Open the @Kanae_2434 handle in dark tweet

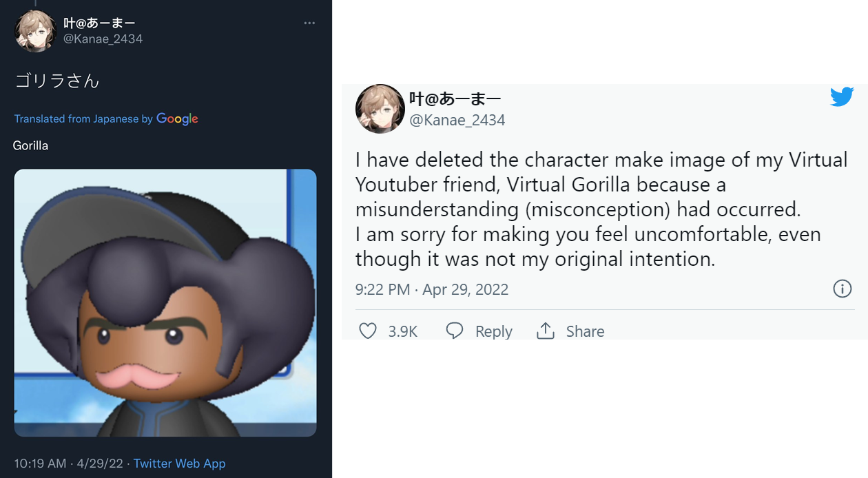tap(103, 39)
